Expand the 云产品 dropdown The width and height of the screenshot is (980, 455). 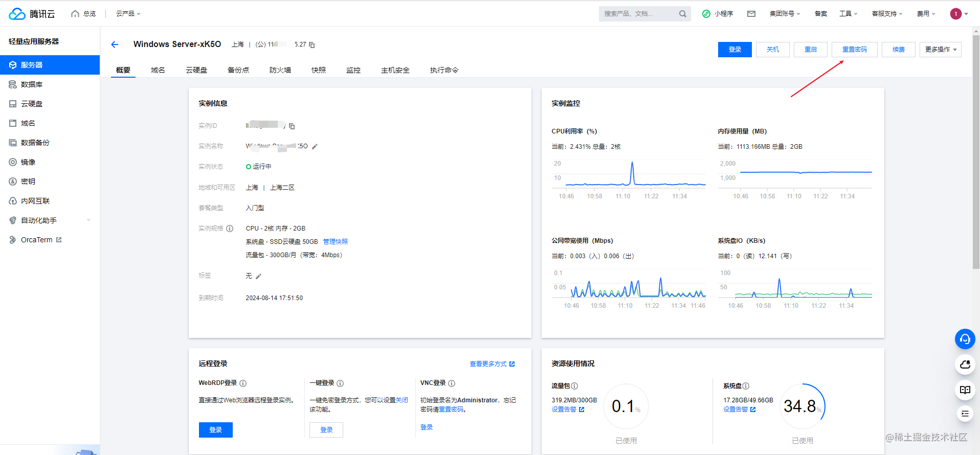[x=128, y=14]
